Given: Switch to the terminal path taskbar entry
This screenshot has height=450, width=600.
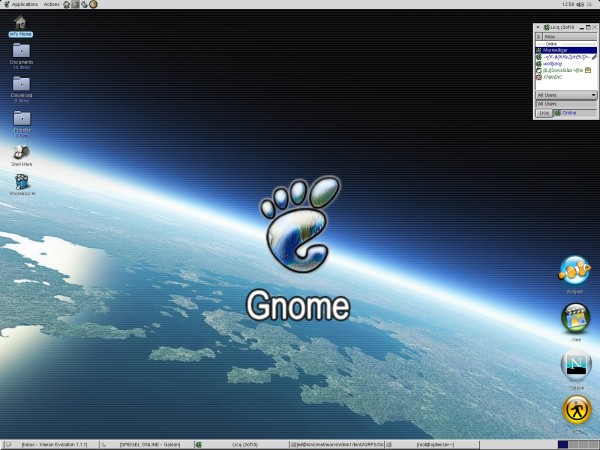Looking at the screenshot, I should click(x=336, y=445).
